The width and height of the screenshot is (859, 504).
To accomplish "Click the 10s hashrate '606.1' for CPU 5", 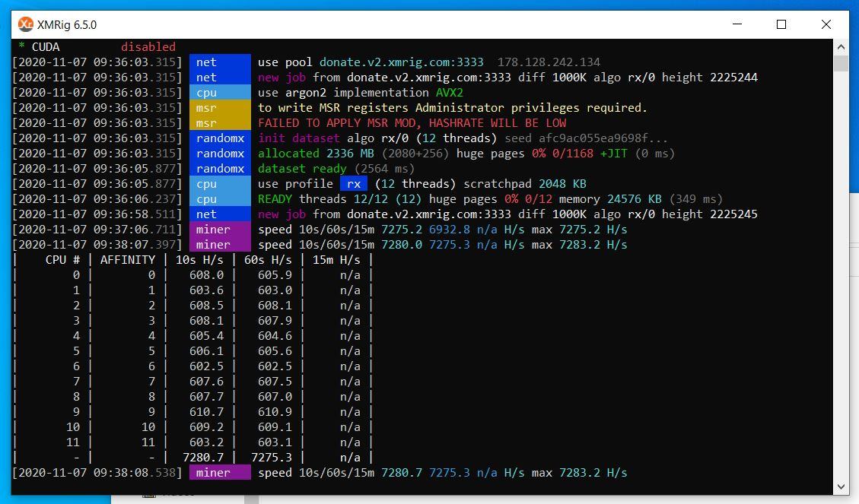I will tap(206, 350).
